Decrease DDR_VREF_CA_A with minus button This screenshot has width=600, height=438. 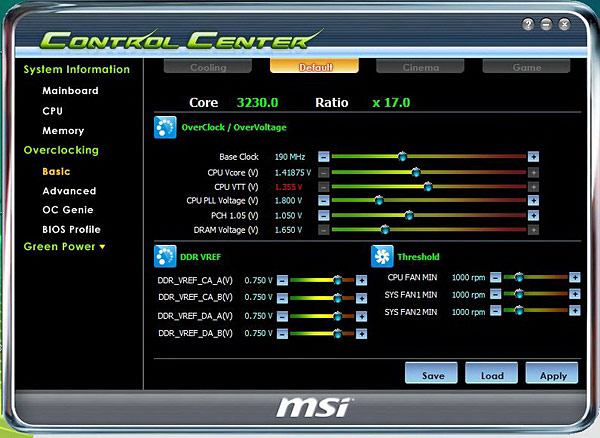click(282, 280)
